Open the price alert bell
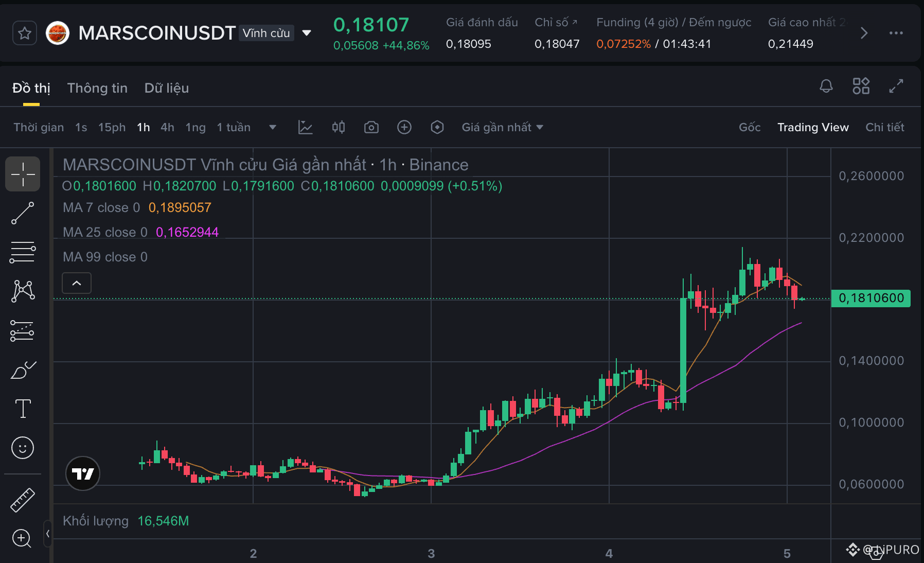This screenshot has width=924, height=563. click(826, 86)
